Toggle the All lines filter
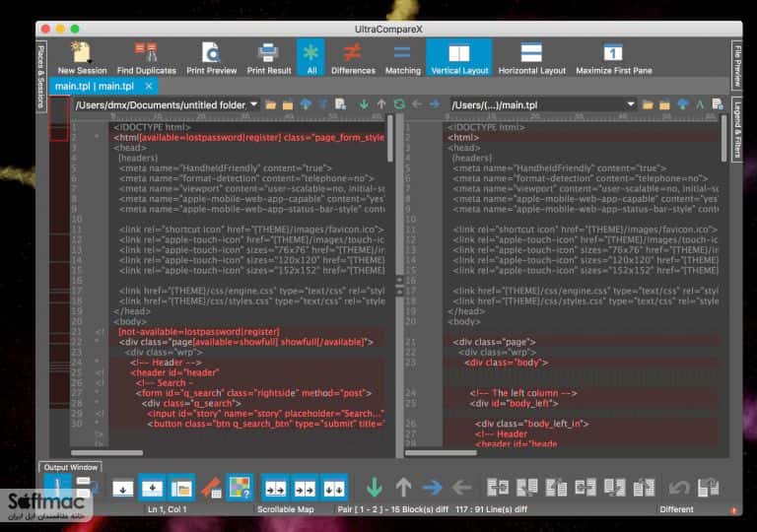 pos(311,58)
